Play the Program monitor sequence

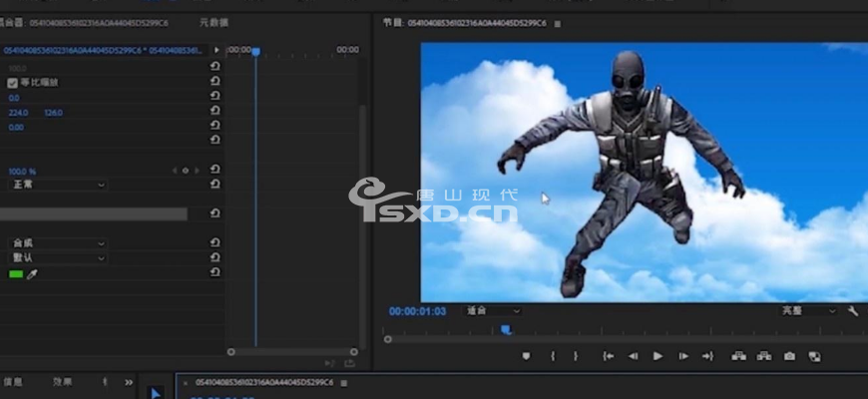coord(657,356)
